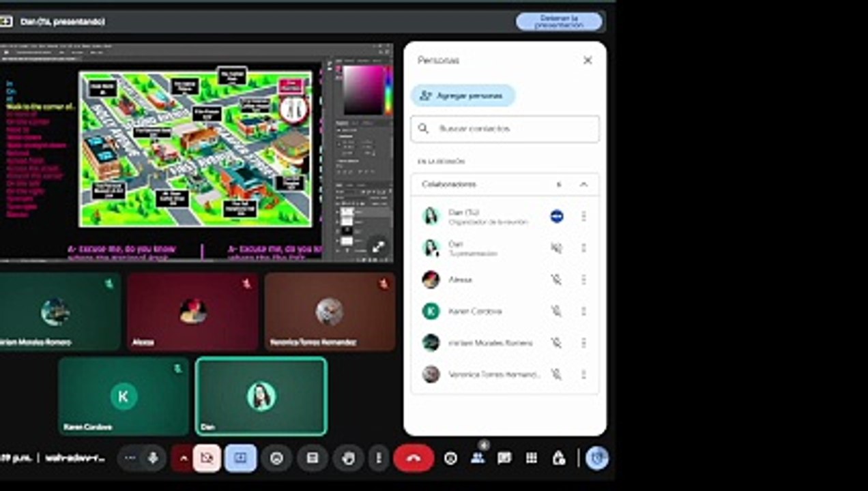Leave the call with red hang-up button
This screenshot has height=491, width=868.
point(414,458)
